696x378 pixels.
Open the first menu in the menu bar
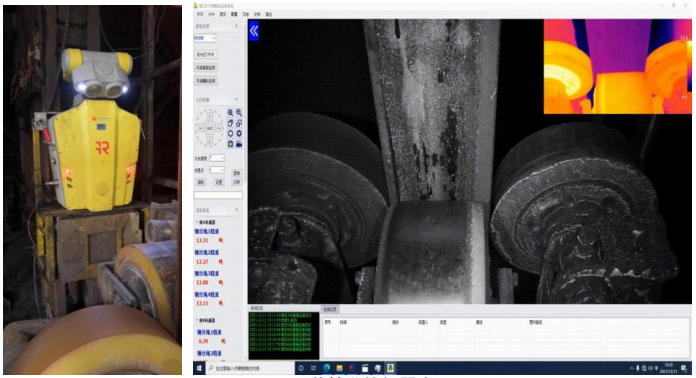tap(200, 14)
